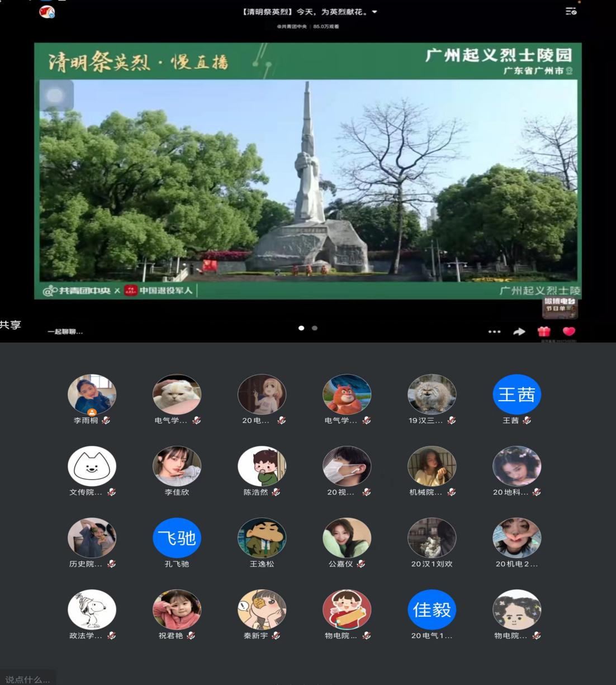Click the share arrow icon
616x685 pixels.
519,331
